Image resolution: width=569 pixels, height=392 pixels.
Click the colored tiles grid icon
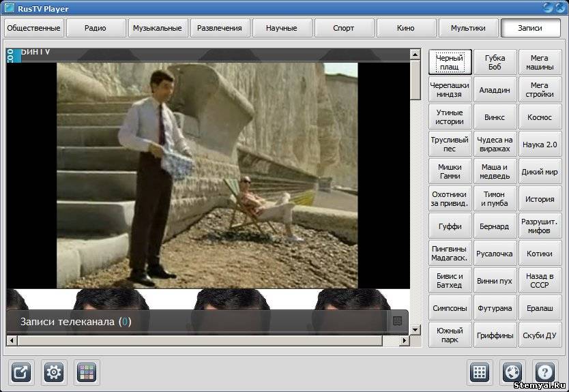click(x=87, y=372)
